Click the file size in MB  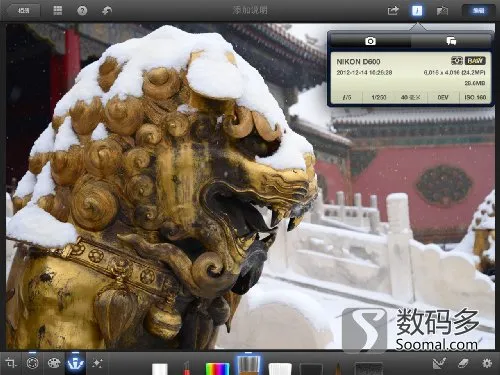[x=475, y=83]
